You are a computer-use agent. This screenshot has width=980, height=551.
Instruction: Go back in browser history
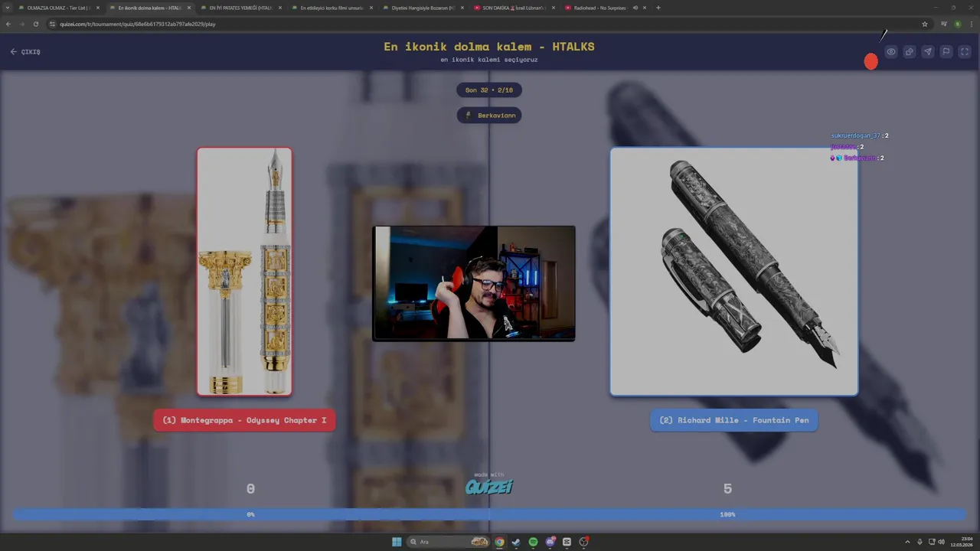(8, 24)
